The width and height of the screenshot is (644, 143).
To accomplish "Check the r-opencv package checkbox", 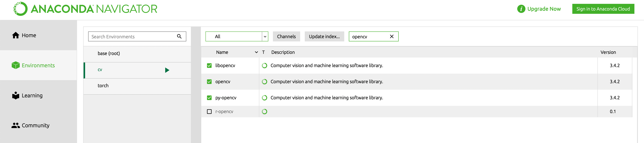I will click(x=209, y=112).
